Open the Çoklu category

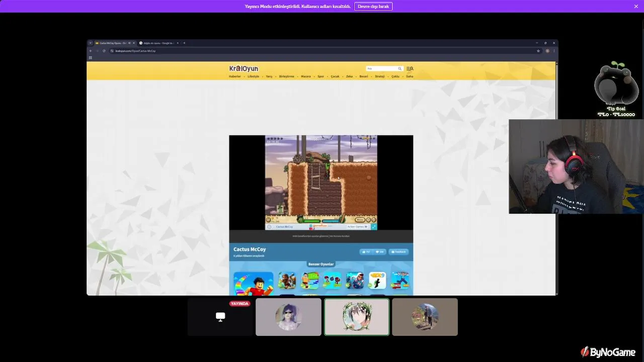pos(395,76)
